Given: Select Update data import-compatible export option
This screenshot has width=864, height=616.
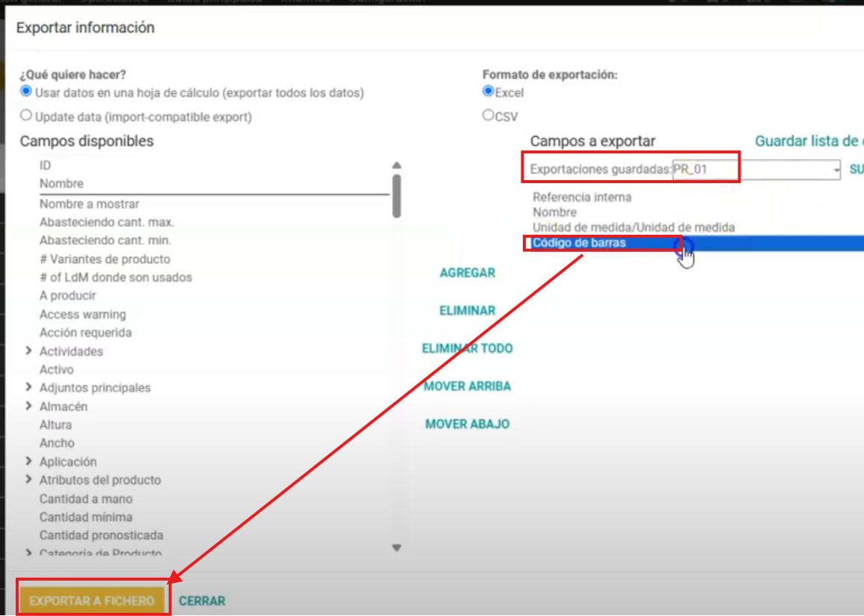Looking at the screenshot, I should (x=26, y=116).
